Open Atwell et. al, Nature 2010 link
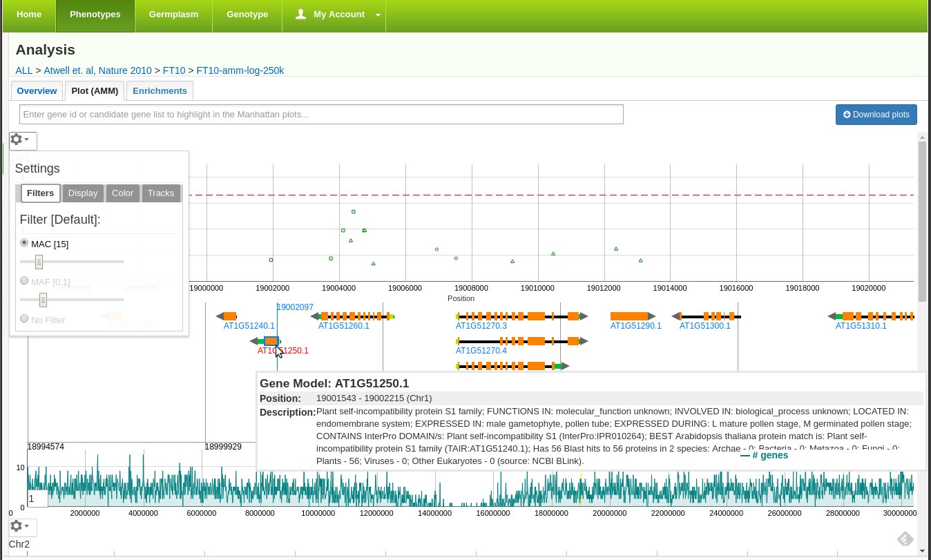Viewport: 931px width, 560px height. [97, 70]
